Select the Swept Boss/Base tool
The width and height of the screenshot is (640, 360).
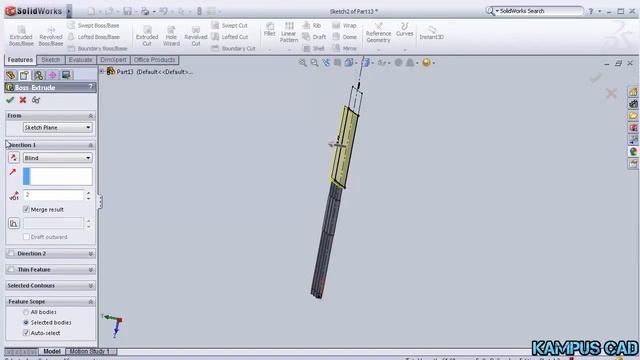coord(93,25)
